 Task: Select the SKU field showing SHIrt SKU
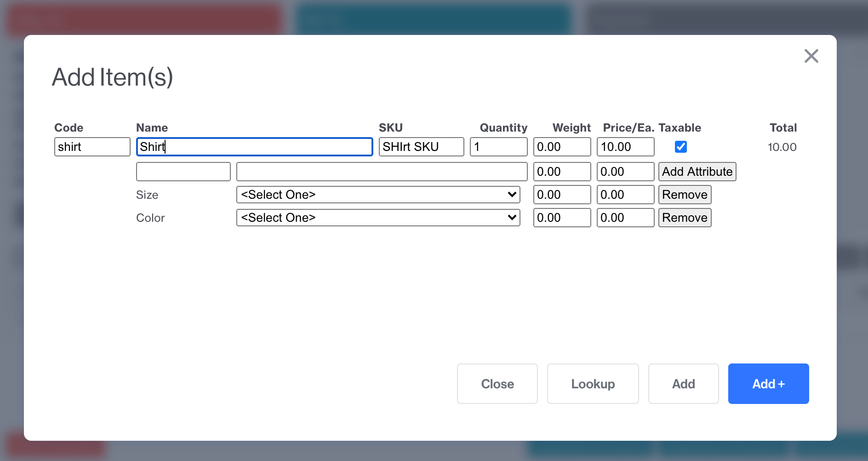coord(421,146)
